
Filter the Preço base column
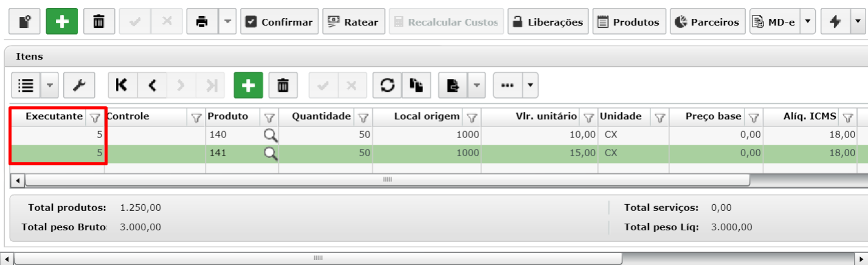point(754,117)
